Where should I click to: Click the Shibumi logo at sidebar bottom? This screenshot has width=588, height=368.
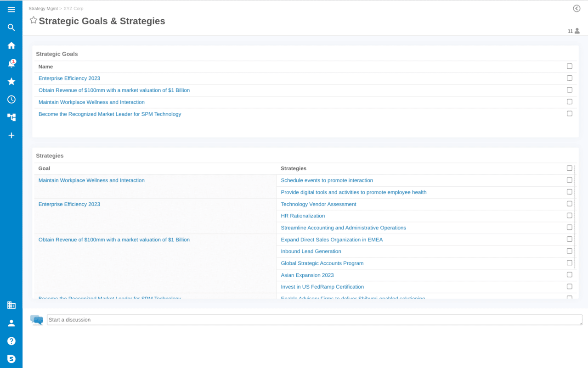[x=11, y=358]
